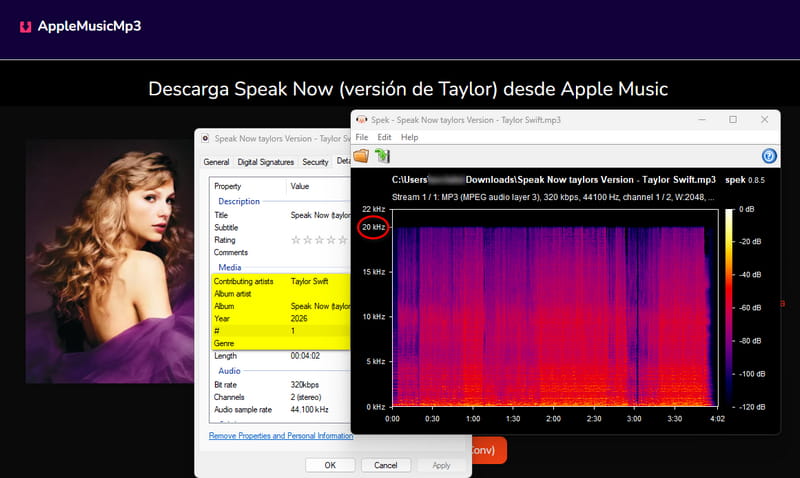This screenshot has width=800, height=478.
Task: Select the track number value 1
Action: [293, 331]
